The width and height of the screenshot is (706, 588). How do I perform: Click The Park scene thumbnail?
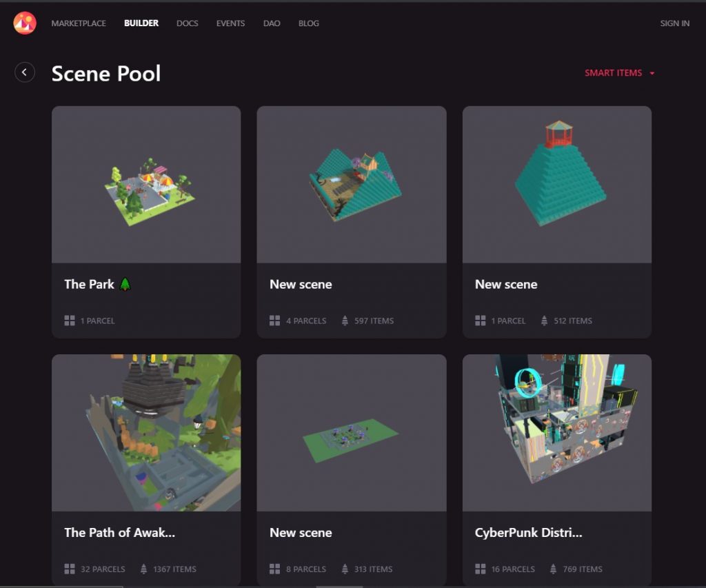click(x=146, y=185)
